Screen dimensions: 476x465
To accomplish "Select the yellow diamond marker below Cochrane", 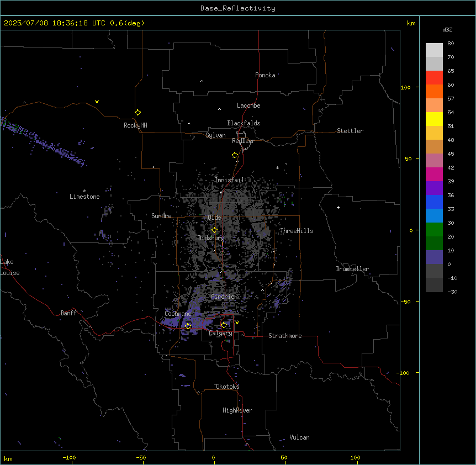I will [188, 326].
